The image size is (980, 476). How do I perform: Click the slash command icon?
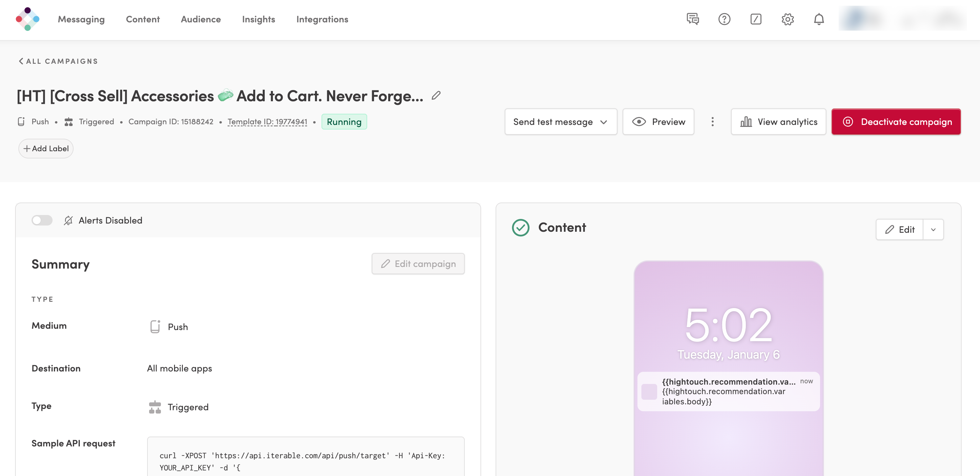pyautogui.click(x=756, y=19)
